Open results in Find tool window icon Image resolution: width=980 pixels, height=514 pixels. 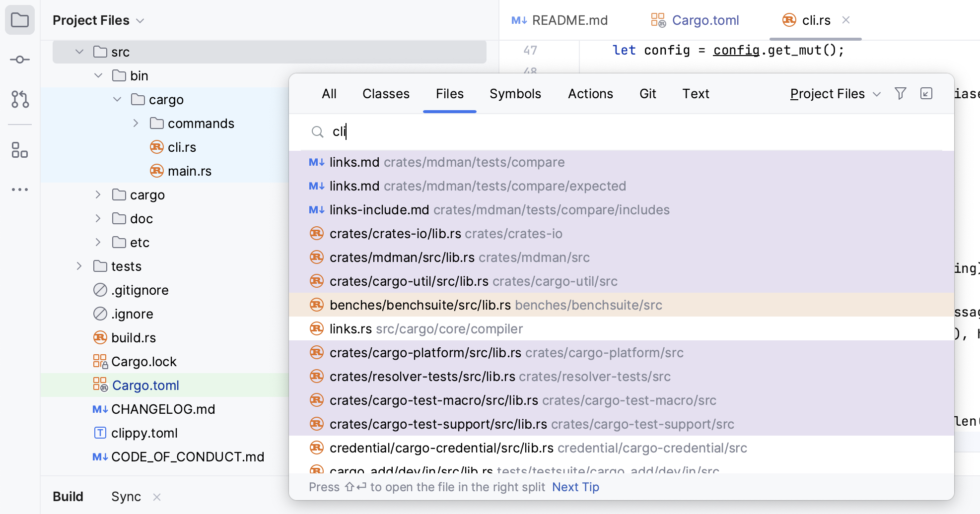pyautogui.click(x=926, y=93)
